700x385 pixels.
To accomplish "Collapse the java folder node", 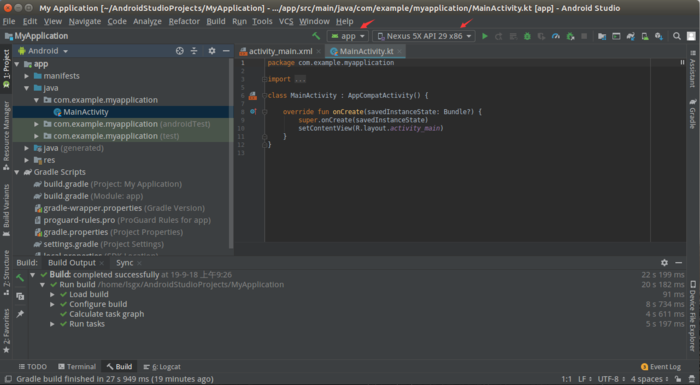I will pyautogui.click(x=27, y=88).
